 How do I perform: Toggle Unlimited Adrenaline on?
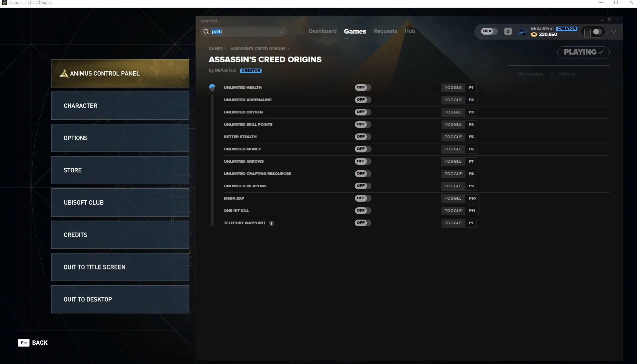[x=363, y=100]
